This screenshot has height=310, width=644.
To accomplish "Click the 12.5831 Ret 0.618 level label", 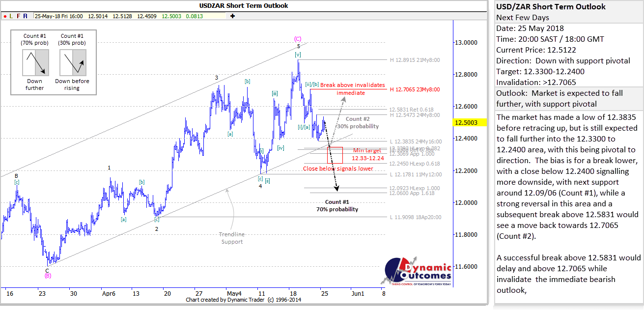I will click(412, 110).
